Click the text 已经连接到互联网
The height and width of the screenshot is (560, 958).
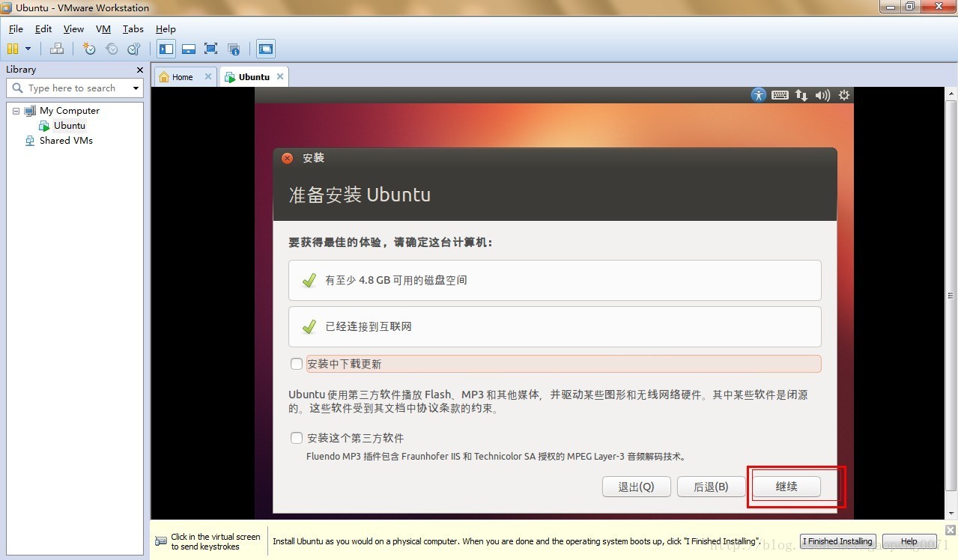tap(369, 326)
